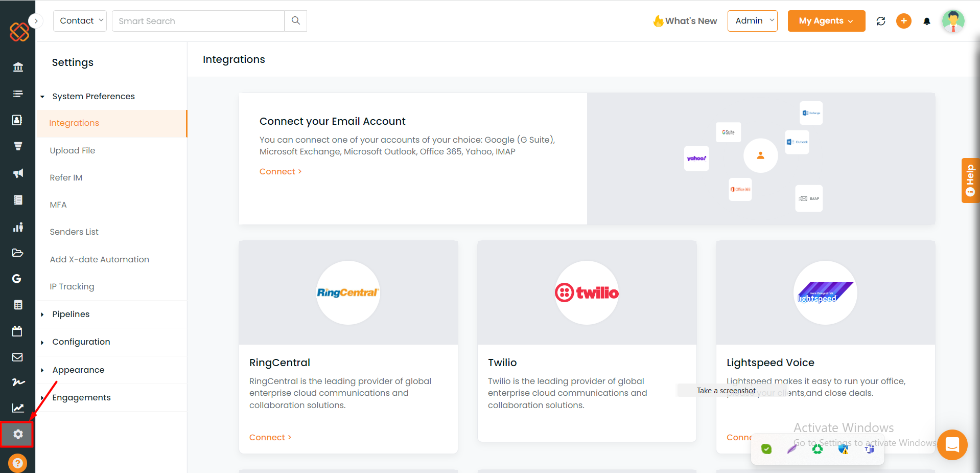980x473 pixels.
Task: Click into the Smart Search field
Action: tap(198, 21)
